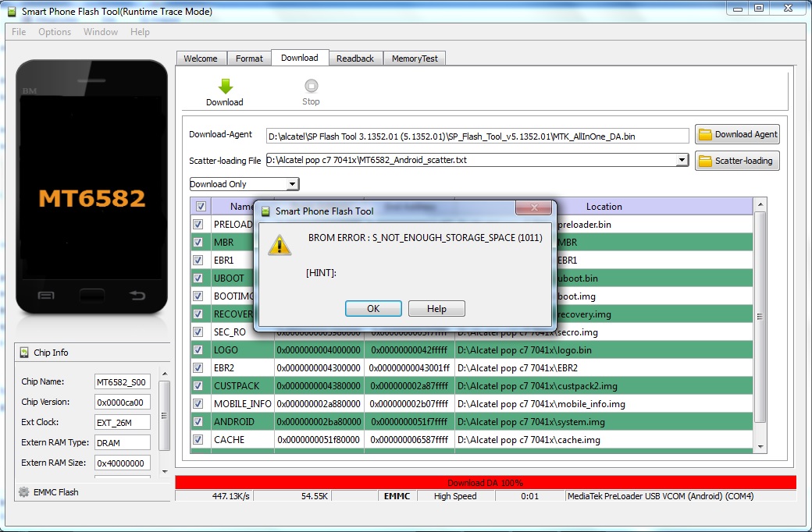Screen dimensions: 812x532
Task: Switch to the Format tab
Action: pyautogui.click(x=249, y=59)
